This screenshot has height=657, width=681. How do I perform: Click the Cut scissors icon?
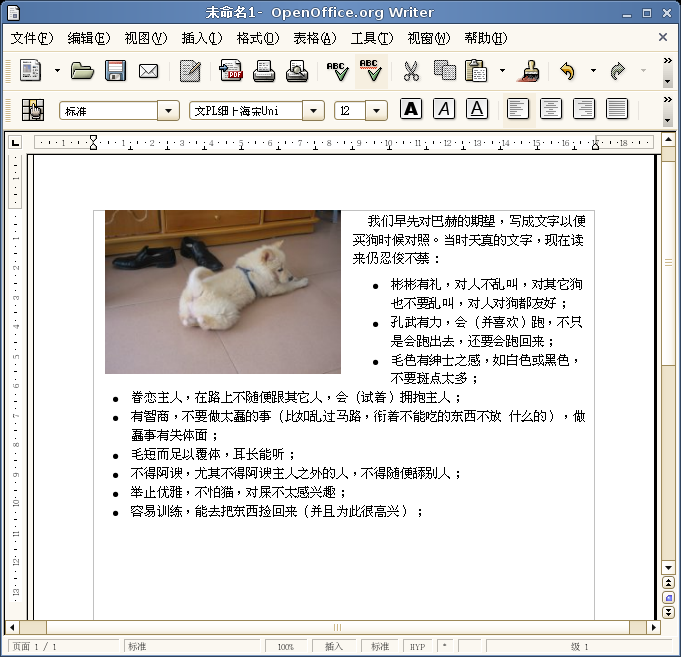[x=410, y=71]
